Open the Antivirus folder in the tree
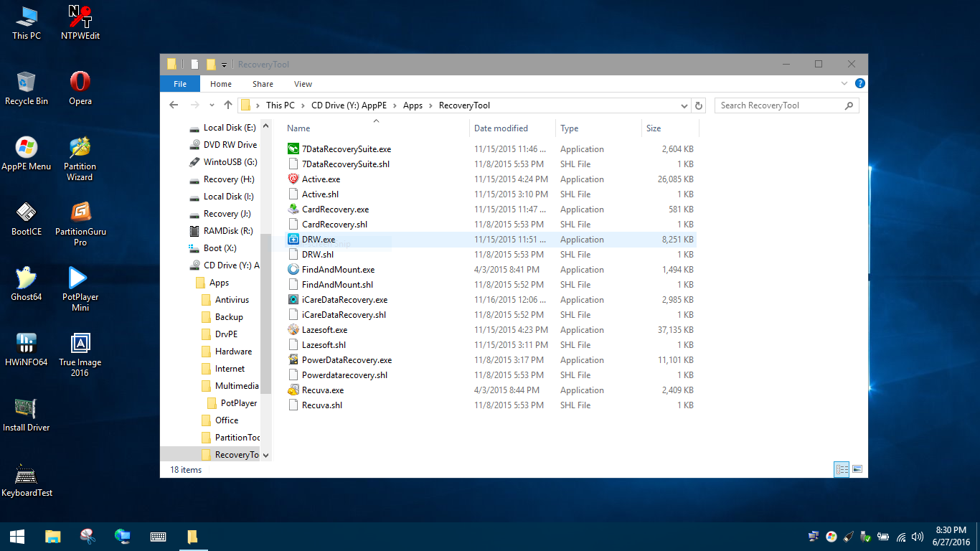This screenshot has height=551, width=980. [232, 300]
